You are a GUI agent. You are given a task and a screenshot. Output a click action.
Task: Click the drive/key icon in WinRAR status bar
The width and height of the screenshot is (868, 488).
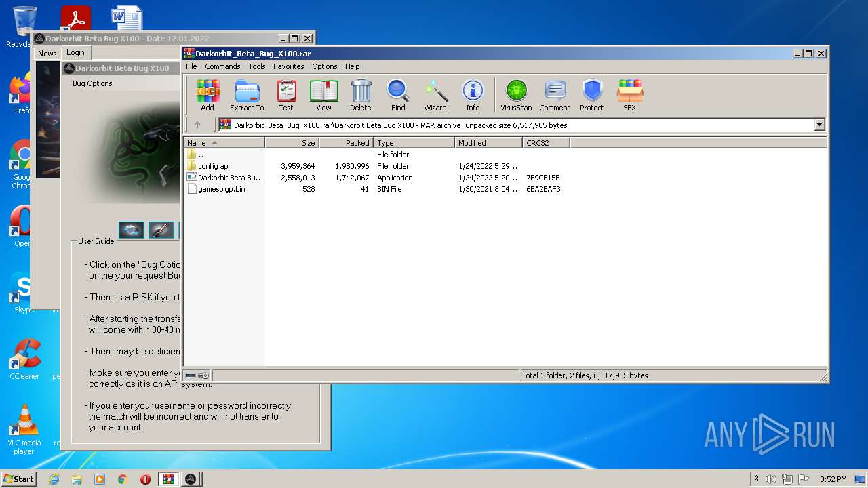click(x=197, y=375)
